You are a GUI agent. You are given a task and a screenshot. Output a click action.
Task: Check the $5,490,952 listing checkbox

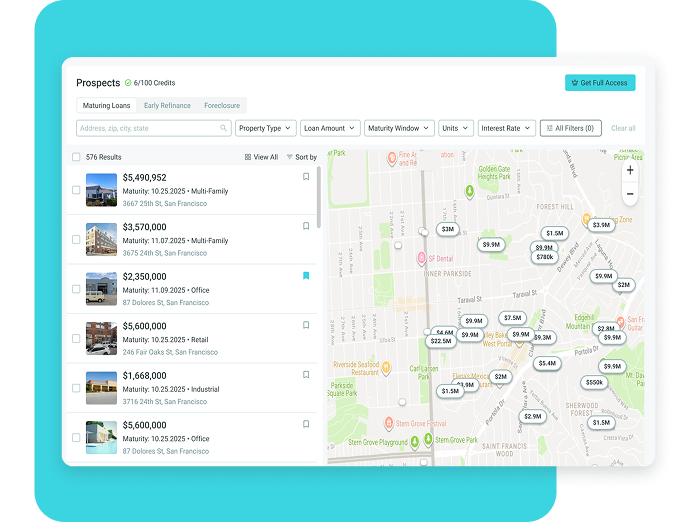(x=76, y=190)
